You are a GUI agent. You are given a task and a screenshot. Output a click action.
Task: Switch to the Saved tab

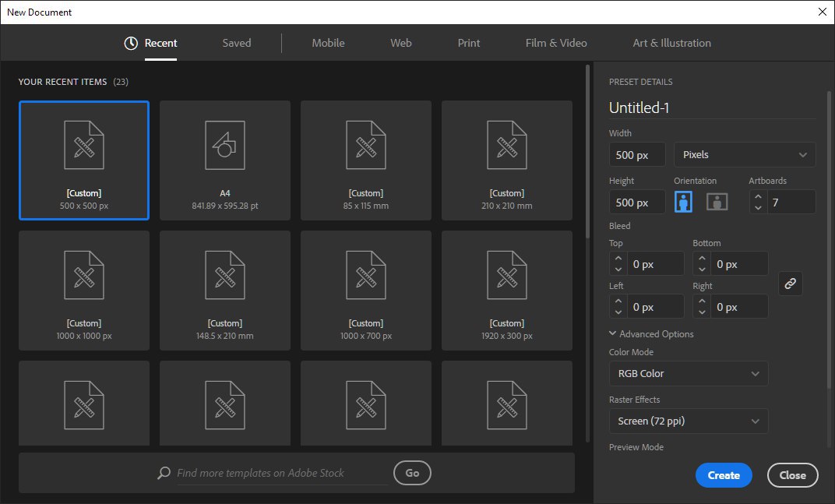tap(237, 43)
